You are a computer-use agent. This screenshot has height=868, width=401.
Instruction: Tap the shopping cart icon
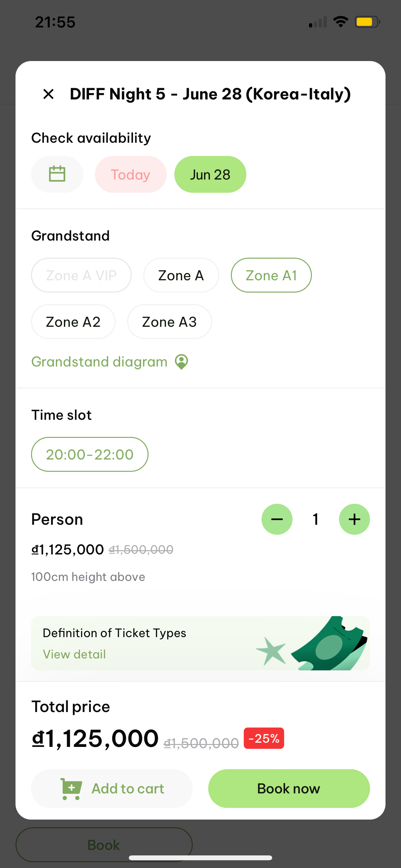point(71,789)
